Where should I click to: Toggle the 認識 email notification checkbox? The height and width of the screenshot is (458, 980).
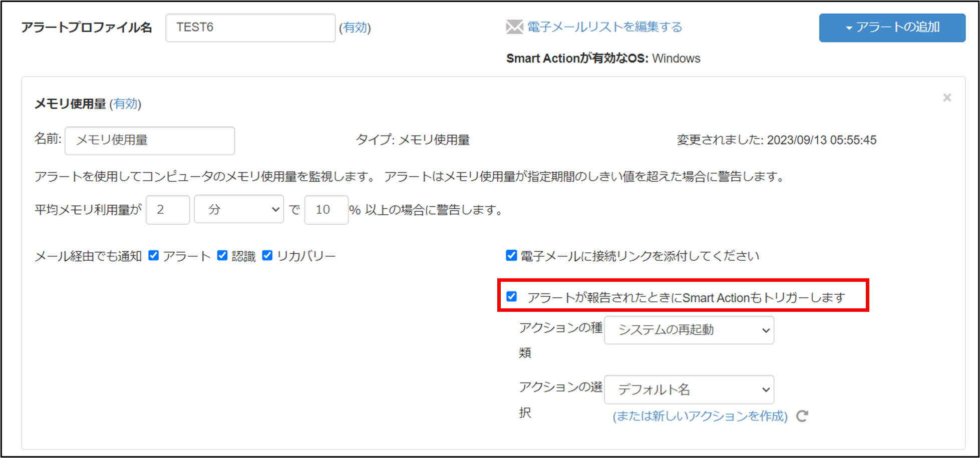coord(222,256)
